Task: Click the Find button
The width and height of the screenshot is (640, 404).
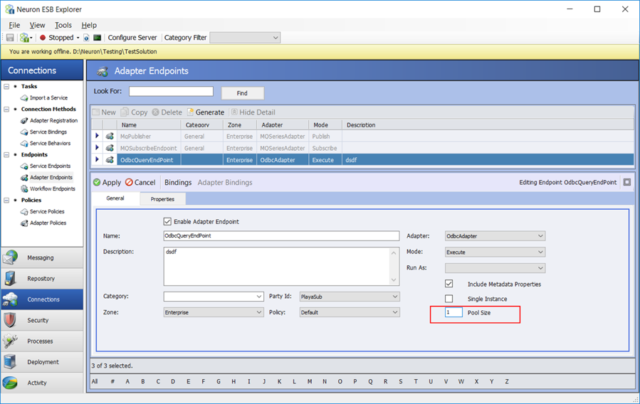Action: tap(242, 93)
